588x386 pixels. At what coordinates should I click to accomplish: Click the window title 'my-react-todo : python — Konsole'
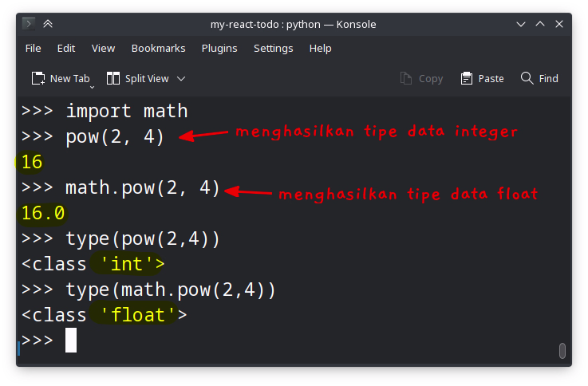293,25
